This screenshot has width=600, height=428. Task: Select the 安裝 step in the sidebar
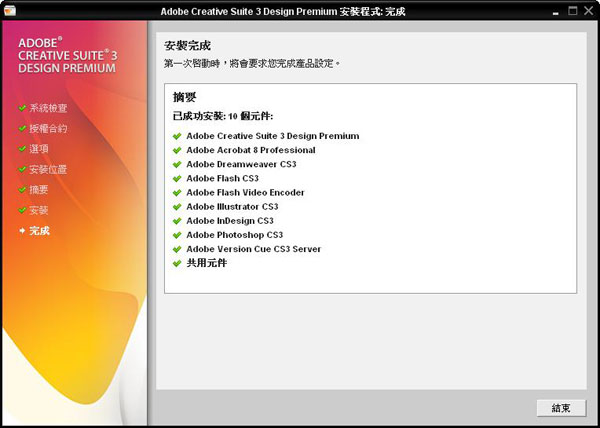click(x=39, y=210)
